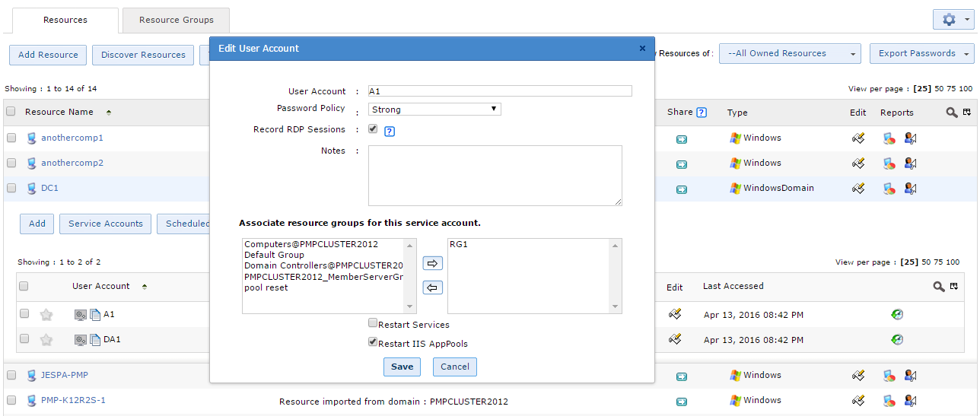The height and width of the screenshot is (416, 980).
Task: Click Save button in dialog
Action: click(x=402, y=367)
